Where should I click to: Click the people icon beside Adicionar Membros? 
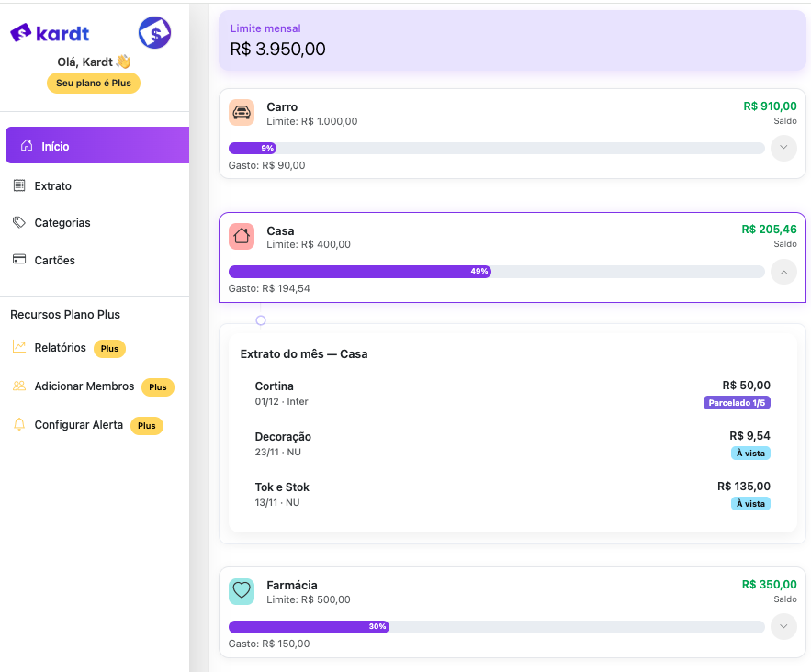19,386
